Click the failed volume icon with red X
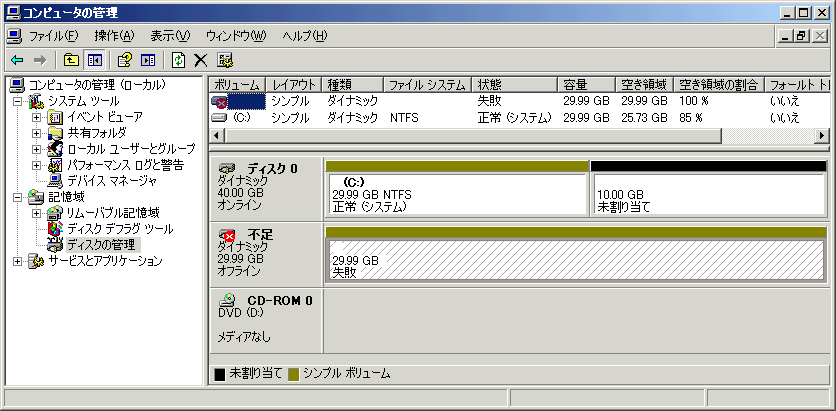The height and width of the screenshot is (411, 836). coord(219,101)
